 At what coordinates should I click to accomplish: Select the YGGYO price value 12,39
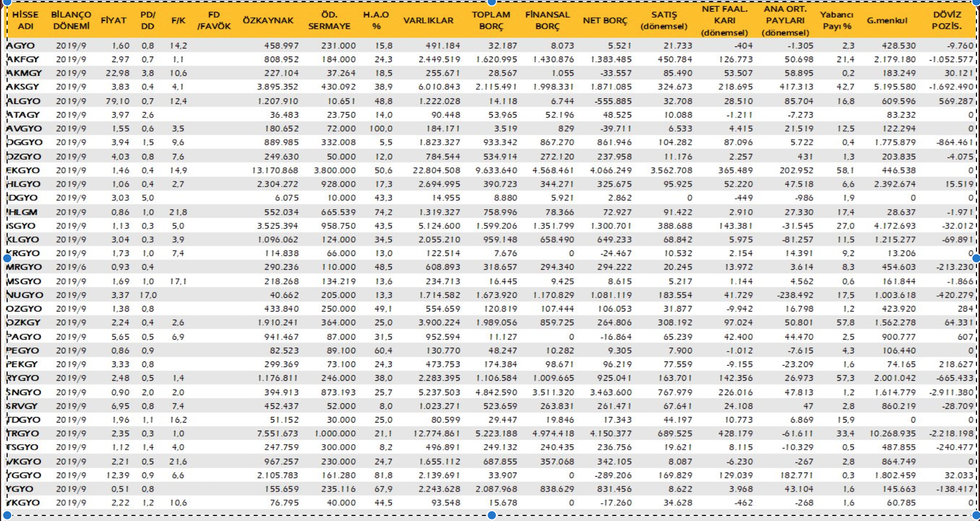point(117,476)
